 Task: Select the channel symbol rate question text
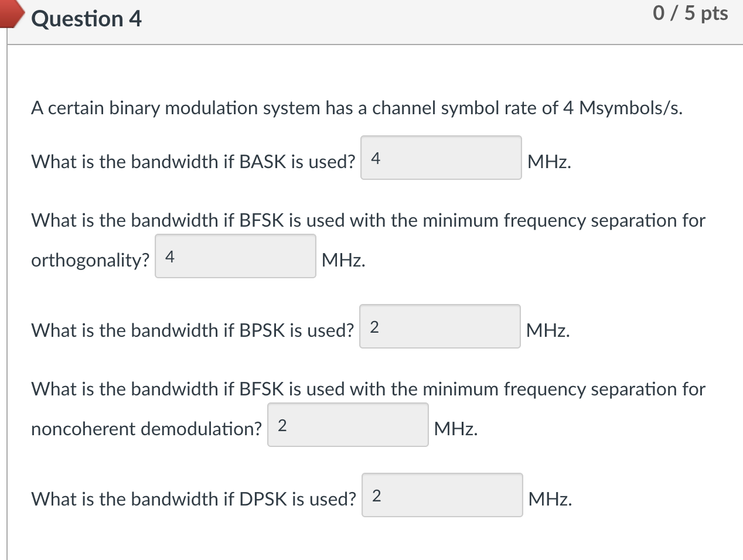point(356,108)
